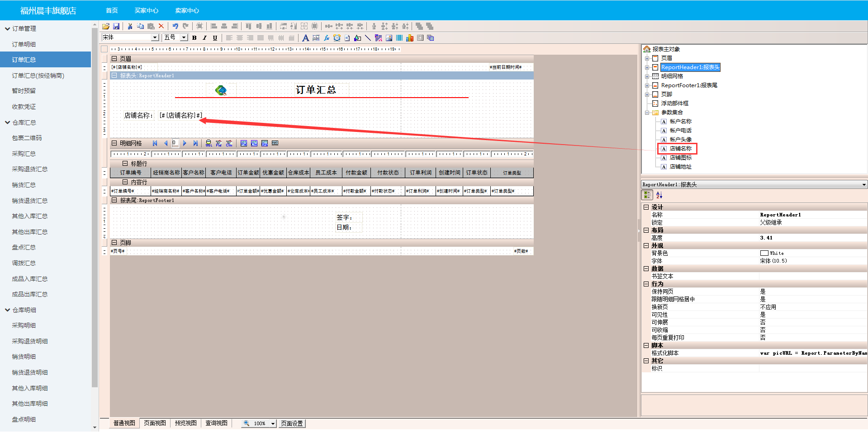Switch to the 预览视图 tab
Image resolution: width=868 pixels, height=432 pixels.
coord(185,423)
